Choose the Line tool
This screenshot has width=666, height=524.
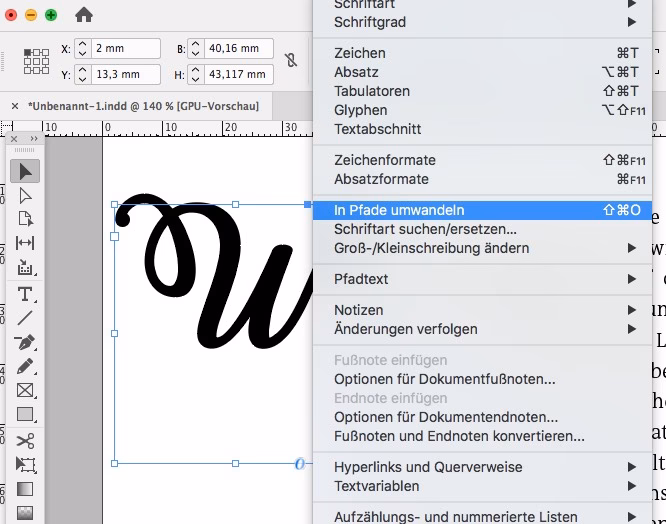(x=25, y=318)
